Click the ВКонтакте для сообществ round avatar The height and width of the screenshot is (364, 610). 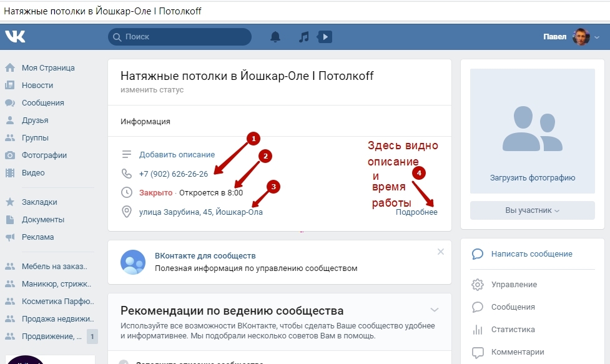tap(133, 262)
